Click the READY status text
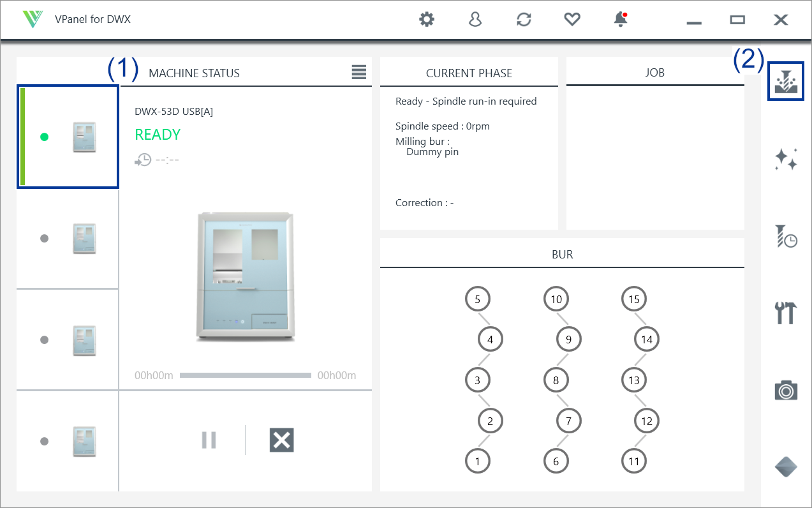812x508 pixels. 158,135
